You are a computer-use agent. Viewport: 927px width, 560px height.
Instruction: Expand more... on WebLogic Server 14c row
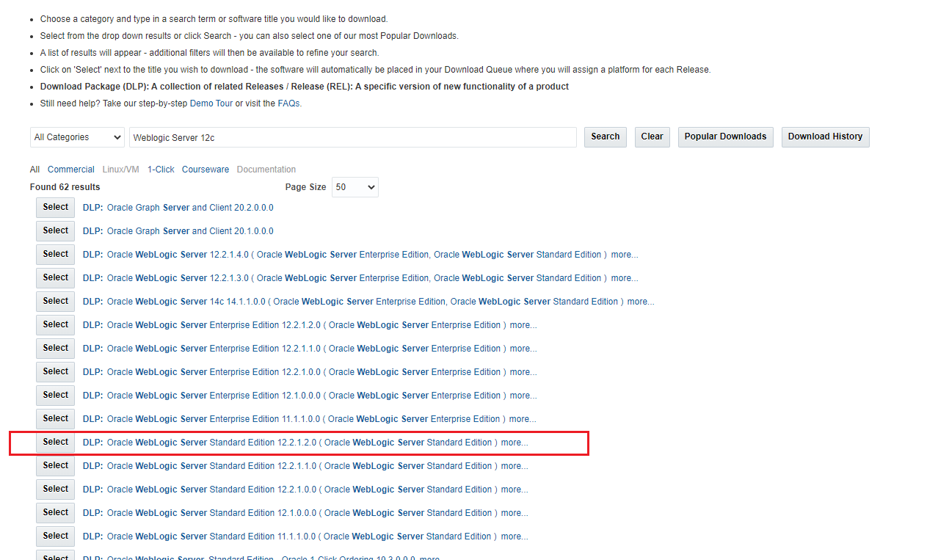point(641,302)
